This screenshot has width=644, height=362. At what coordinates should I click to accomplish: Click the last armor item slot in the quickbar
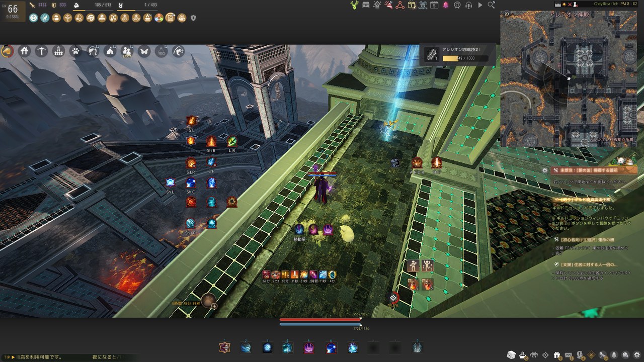[417, 347]
